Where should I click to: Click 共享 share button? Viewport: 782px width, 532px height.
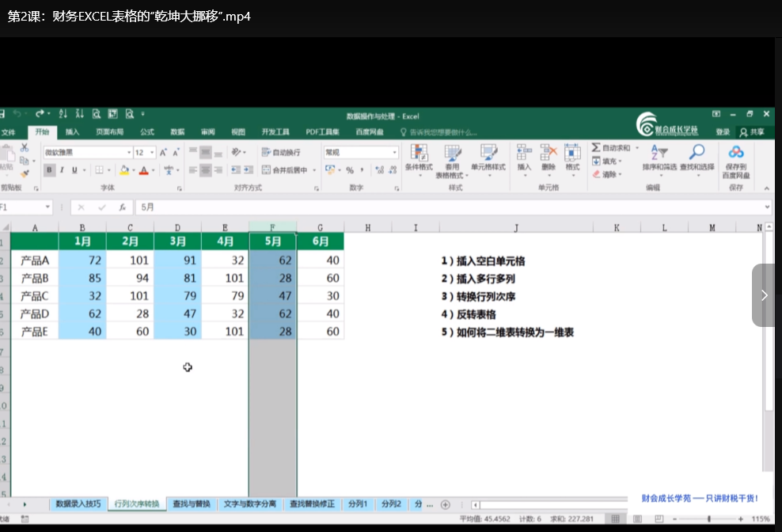click(753, 131)
